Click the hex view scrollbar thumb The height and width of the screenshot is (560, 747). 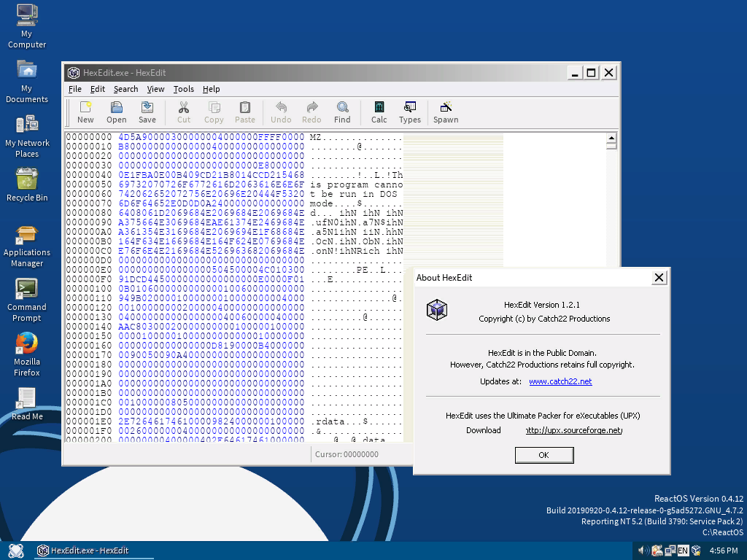611,146
